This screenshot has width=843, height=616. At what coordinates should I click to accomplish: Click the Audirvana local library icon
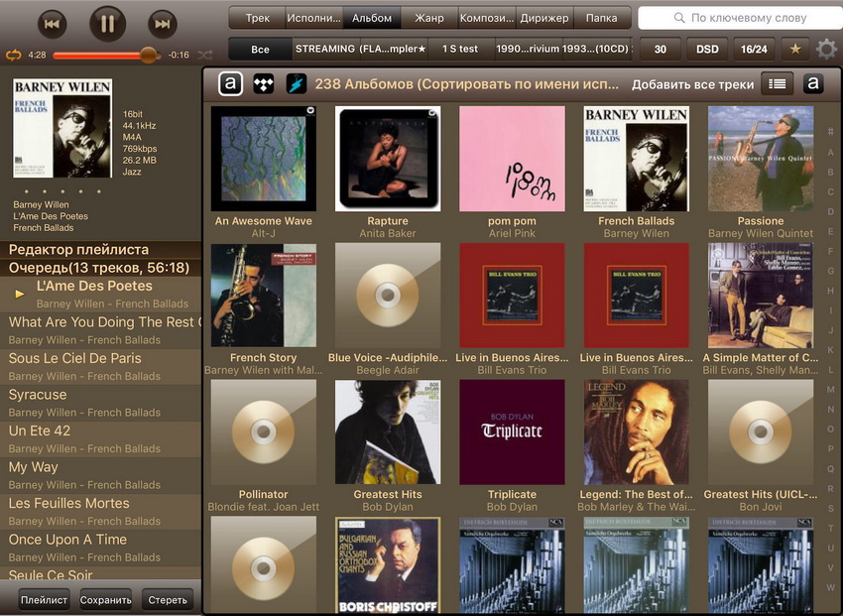(x=231, y=84)
